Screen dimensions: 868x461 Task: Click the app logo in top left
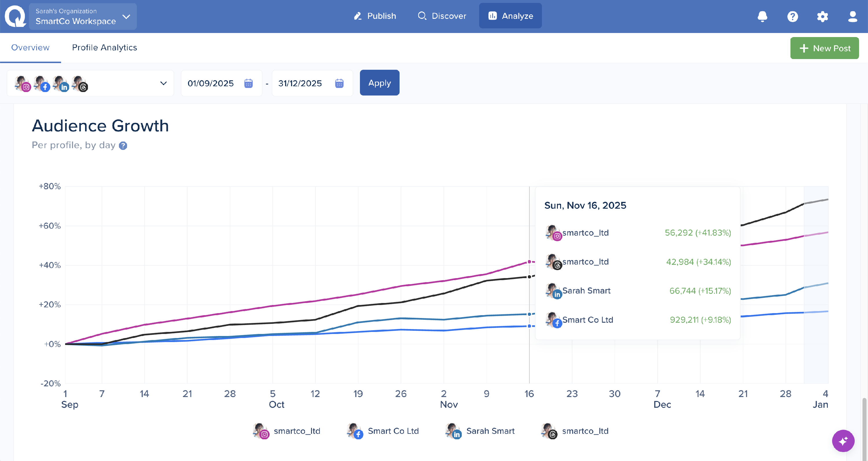click(15, 16)
